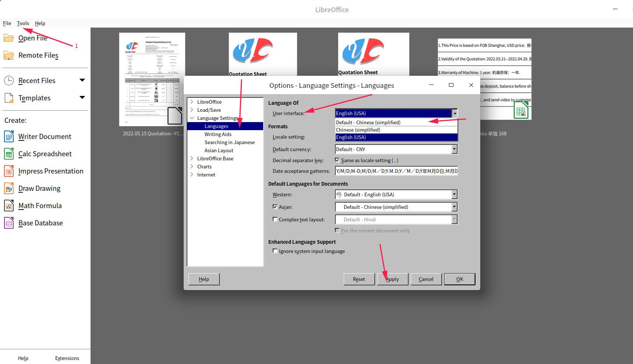Viewport: 633px width, 364px height.
Task: Enable Ignore system input language checkbox
Action: [x=275, y=251]
